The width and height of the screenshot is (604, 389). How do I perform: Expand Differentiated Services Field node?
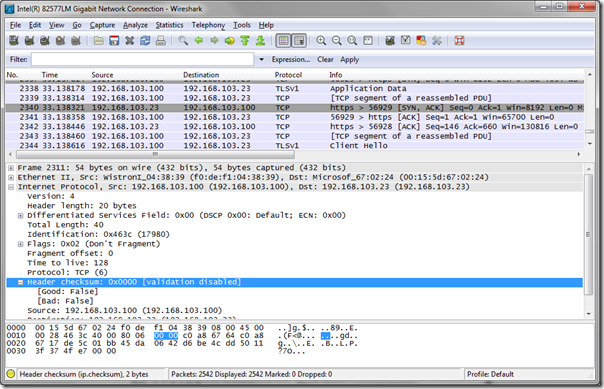[x=20, y=216]
